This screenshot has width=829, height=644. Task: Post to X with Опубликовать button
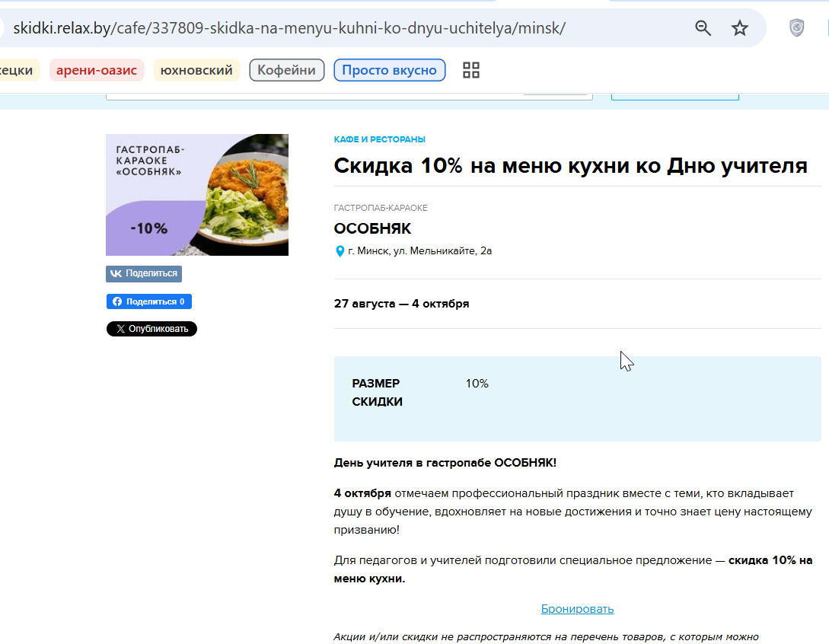point(151,329)
